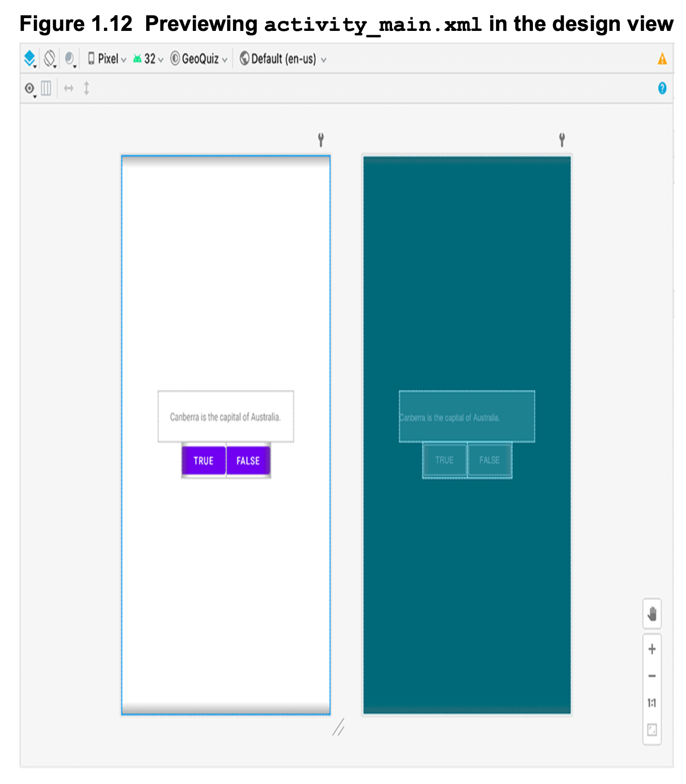Image resolution: width=686 pixels, height=784 pixels.
Task: Open the API 32 version dropdown
Action: pyautogui.click(x=148, y=59)
